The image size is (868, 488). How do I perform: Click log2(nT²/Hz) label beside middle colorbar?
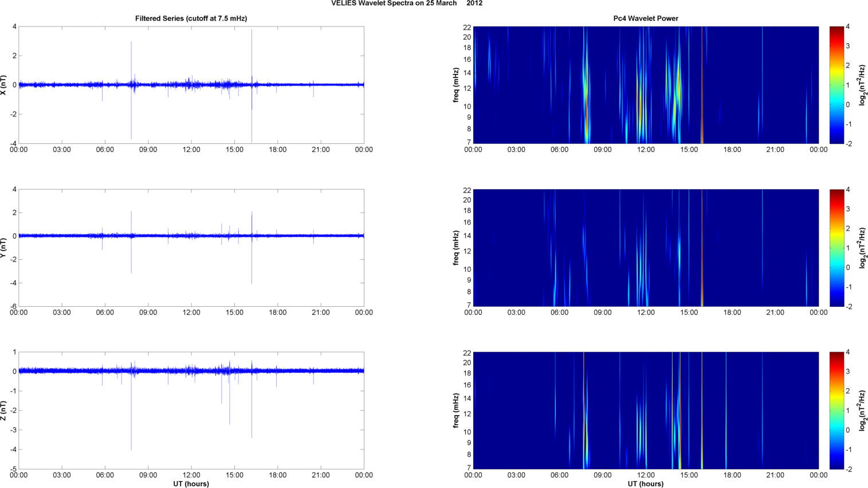(x=862, y=248)
